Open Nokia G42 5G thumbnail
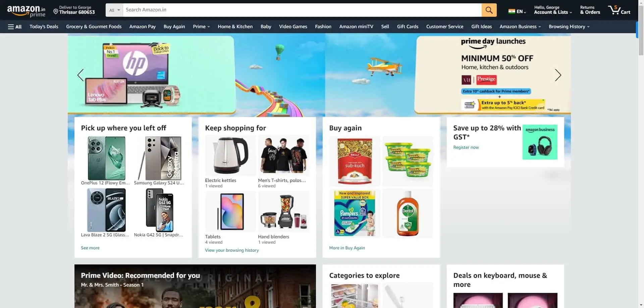 [160, 210]
